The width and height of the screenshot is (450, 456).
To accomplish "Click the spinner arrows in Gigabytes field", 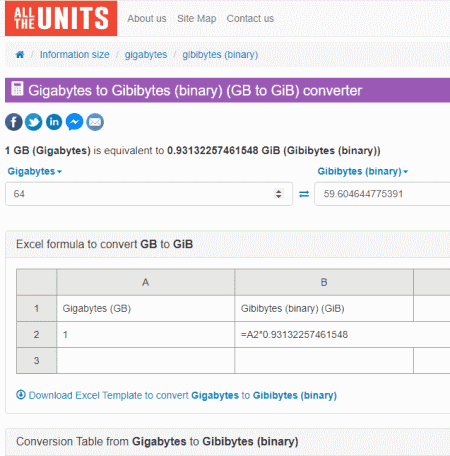I will point(279,194).
